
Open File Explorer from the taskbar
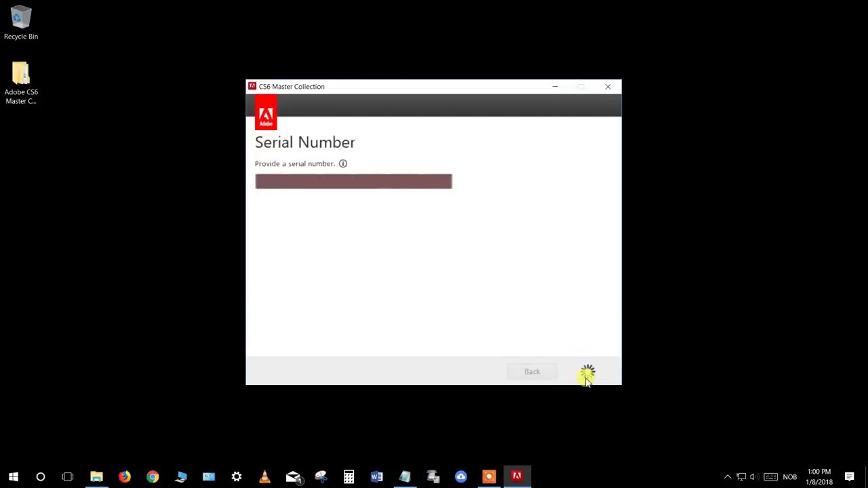coord(96,476)
